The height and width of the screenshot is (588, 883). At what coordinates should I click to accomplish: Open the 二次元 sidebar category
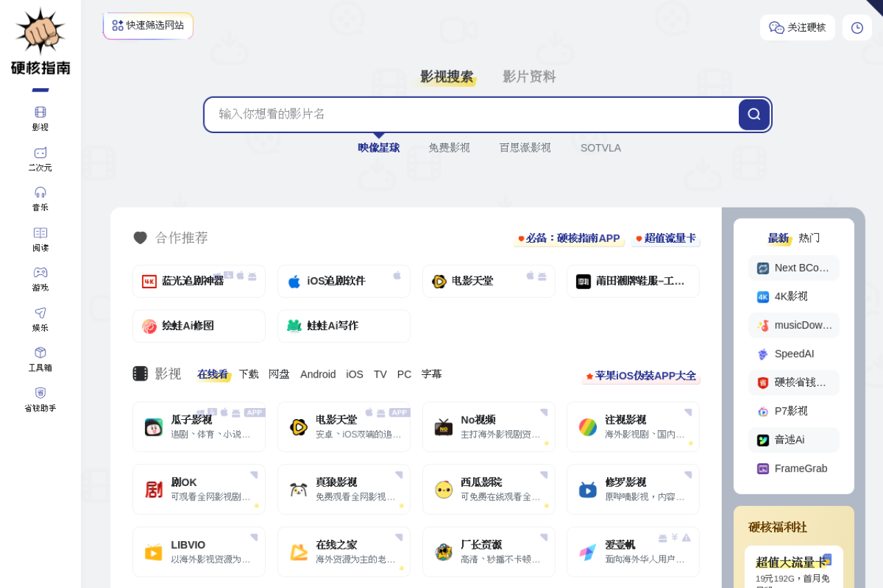pos(40,159)
